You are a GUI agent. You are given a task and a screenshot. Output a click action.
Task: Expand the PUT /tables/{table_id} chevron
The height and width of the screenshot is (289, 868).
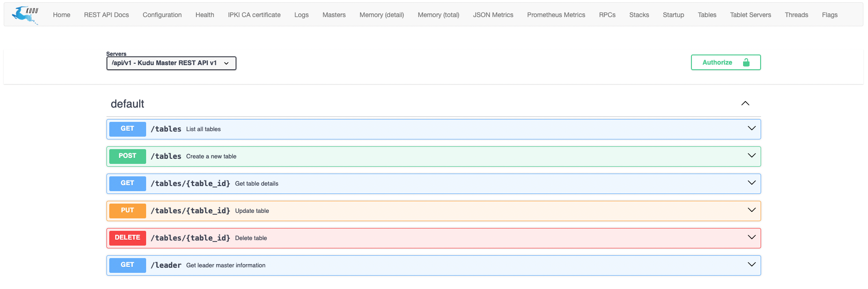point(751,211)
